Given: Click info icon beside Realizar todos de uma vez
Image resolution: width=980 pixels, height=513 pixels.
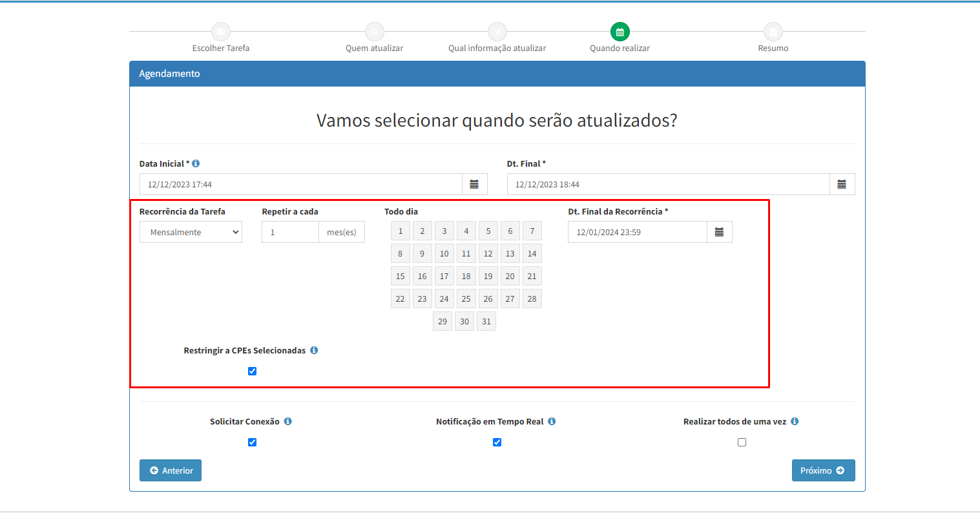Looking at the screenshot, I should (x=795, y=421).
